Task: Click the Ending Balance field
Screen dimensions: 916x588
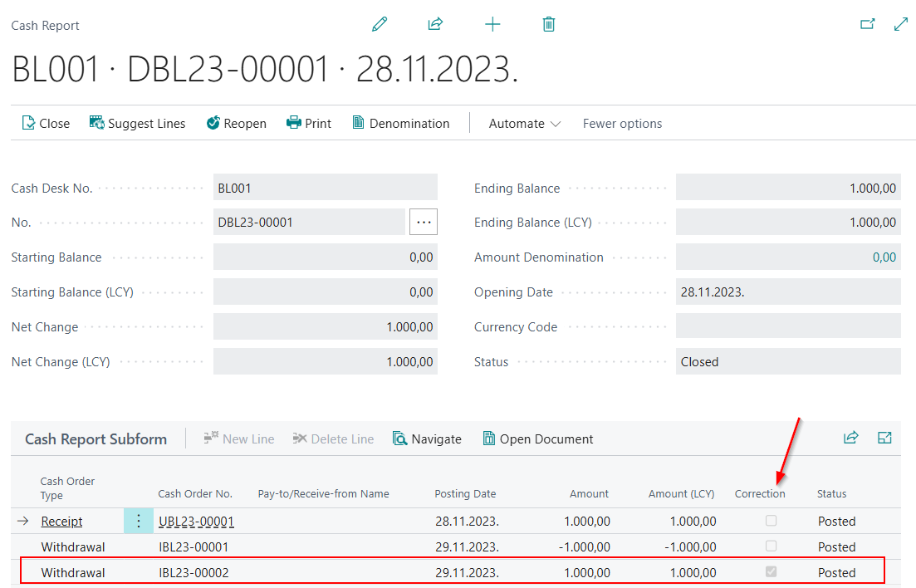Action: coord(788,188)
